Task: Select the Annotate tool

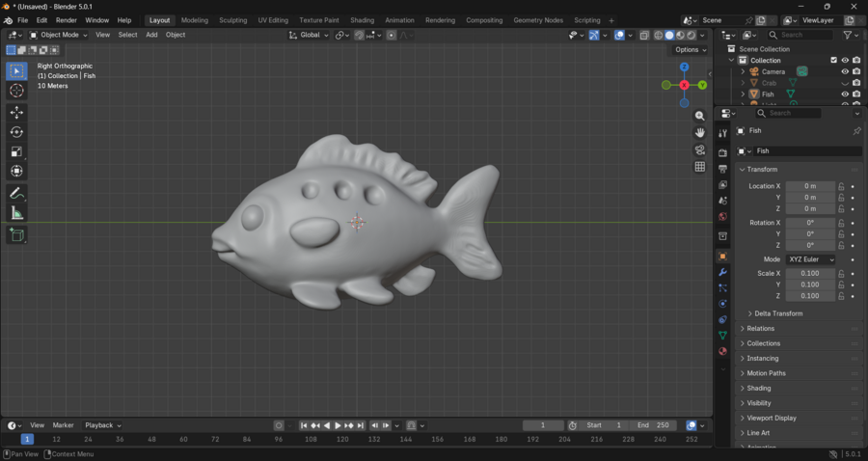Action: 16,194
